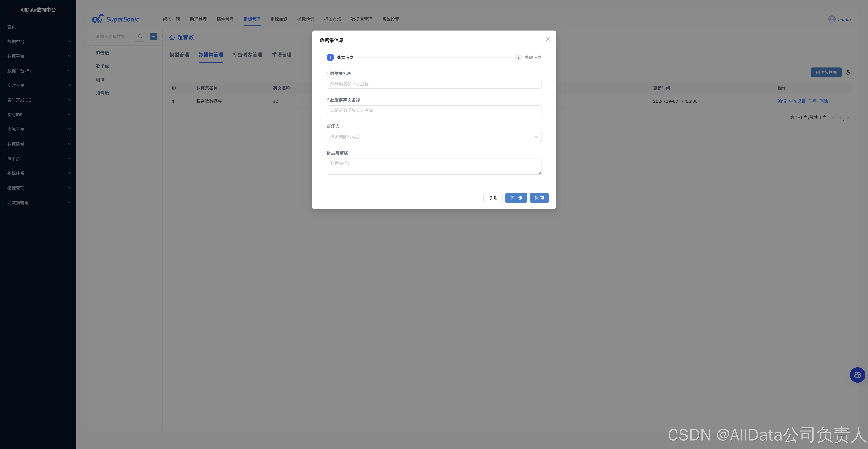The image size is (868, 449).
Task: Close the 数据集信息 dialog with the X icon
Action: click(x=548, y=39)
